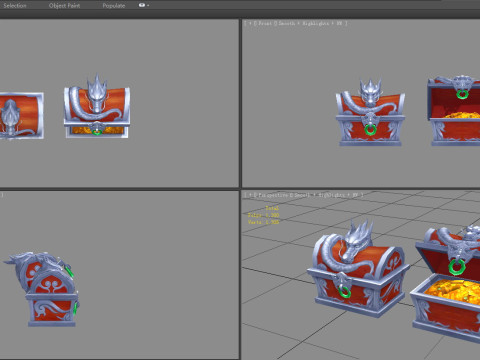Open the Perspective viewport plus menu
Image resolution: width=480 pixels, height=360 pixels.
[x=250, y=195]
